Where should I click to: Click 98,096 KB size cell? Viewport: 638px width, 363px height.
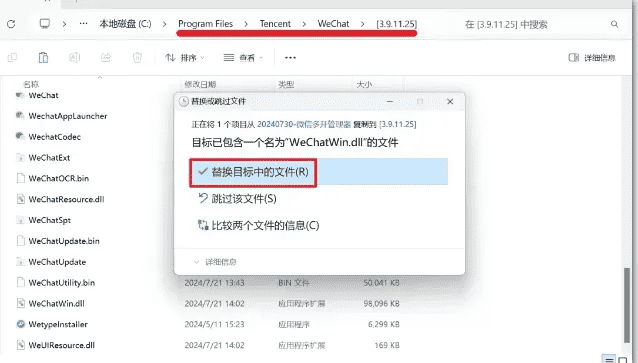(382, 304)
